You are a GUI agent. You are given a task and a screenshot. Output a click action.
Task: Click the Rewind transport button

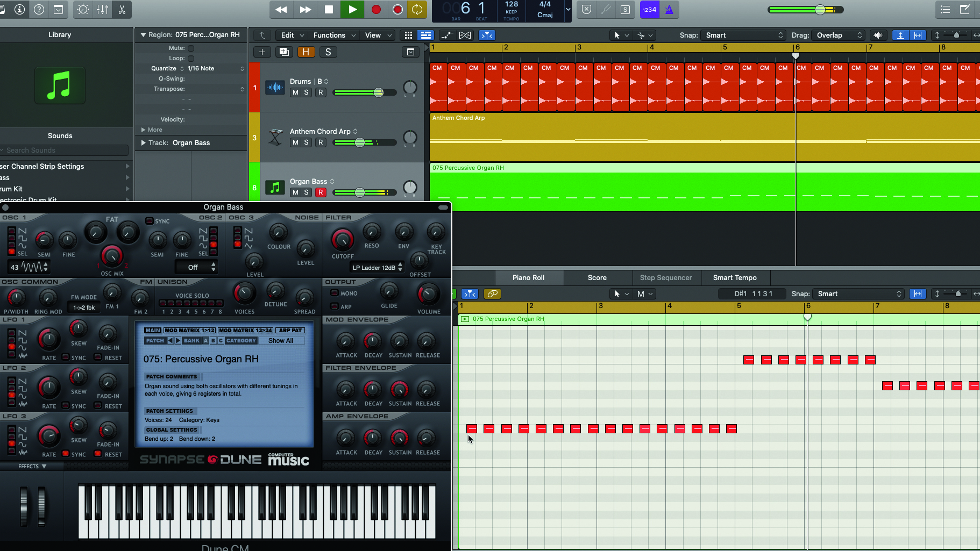[281, 10]
